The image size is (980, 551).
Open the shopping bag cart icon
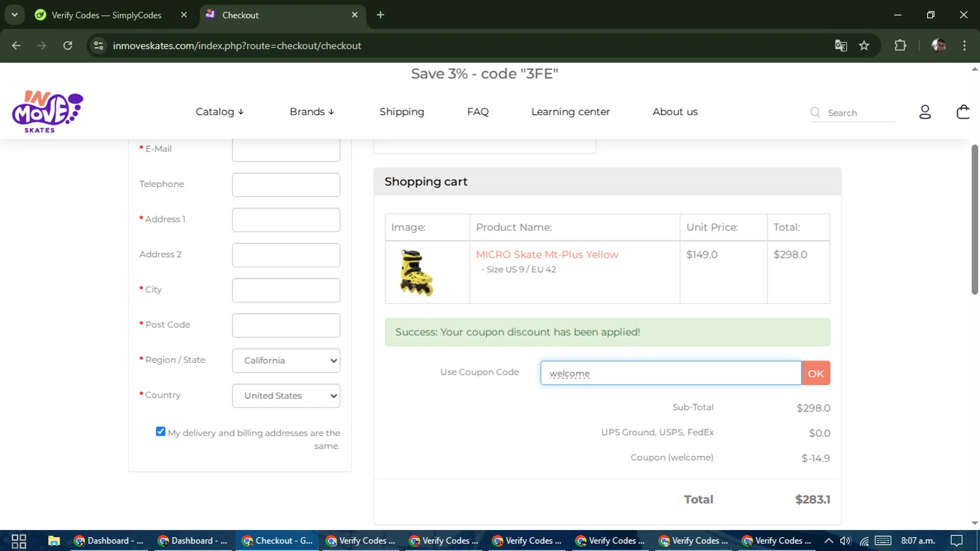tap(962, 112)
